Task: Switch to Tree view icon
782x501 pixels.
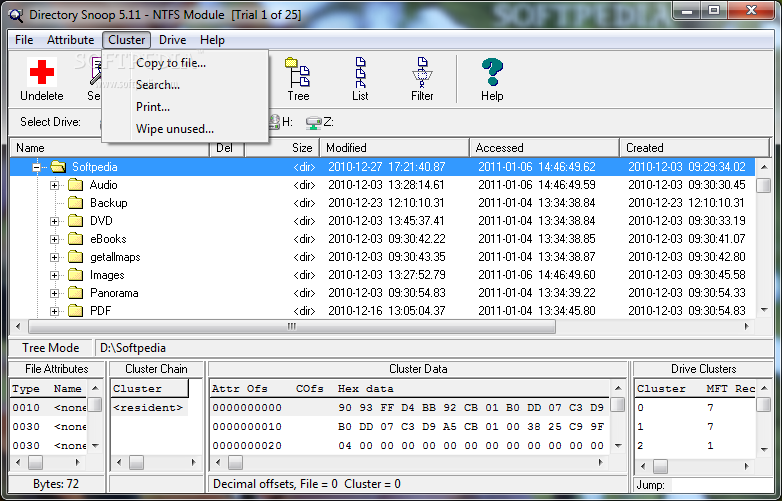Action: point(298,72)
